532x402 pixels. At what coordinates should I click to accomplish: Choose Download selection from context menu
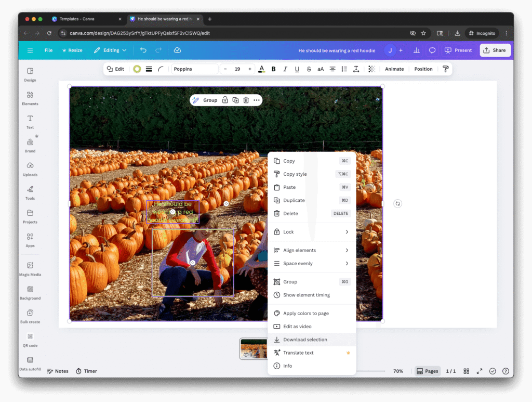coord(305,340)
